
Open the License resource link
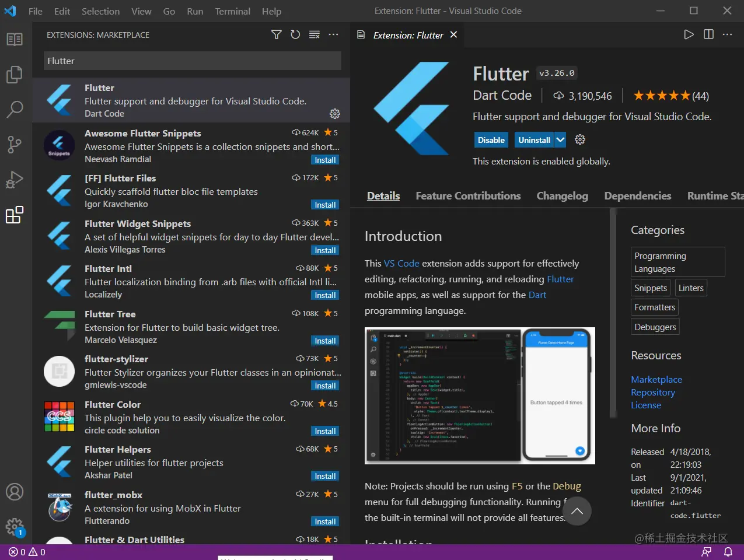646,405
